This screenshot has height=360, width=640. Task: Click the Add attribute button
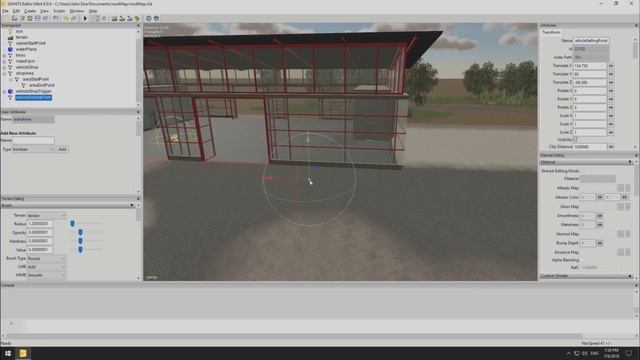(62, 149)
